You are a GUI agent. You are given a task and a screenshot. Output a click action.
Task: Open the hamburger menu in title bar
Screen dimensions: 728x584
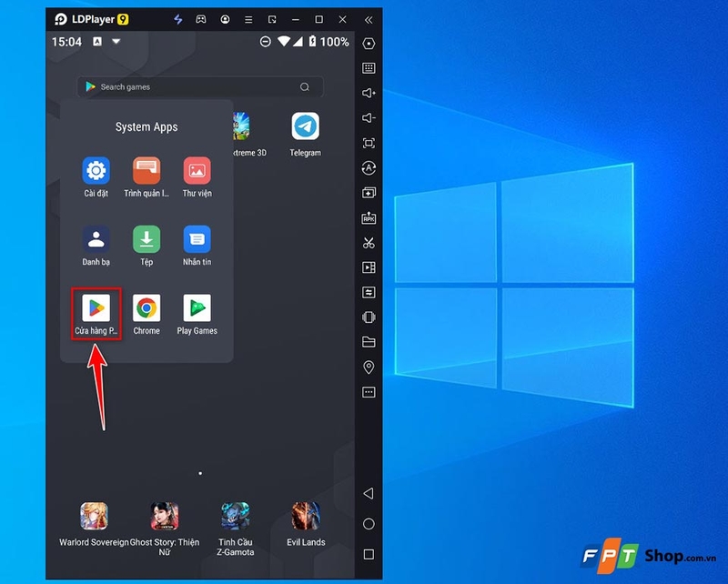248,19
